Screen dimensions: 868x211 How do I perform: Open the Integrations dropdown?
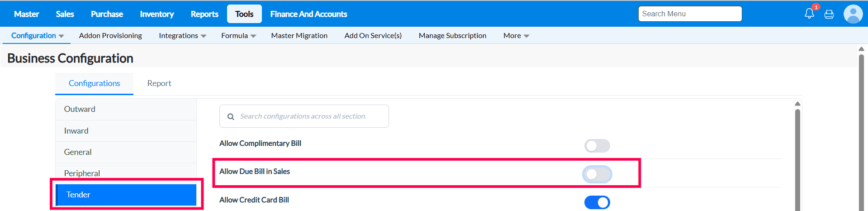(182, 35)
